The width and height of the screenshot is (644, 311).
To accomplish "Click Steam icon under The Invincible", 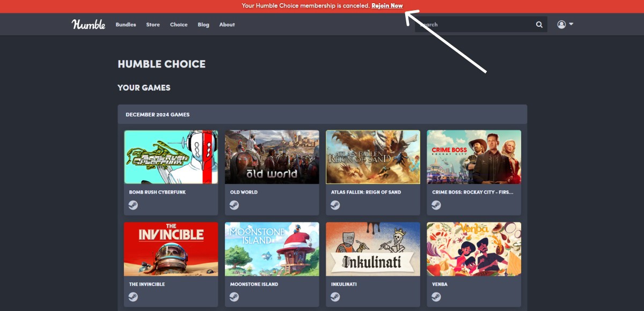I will click(x=133, y=297).
